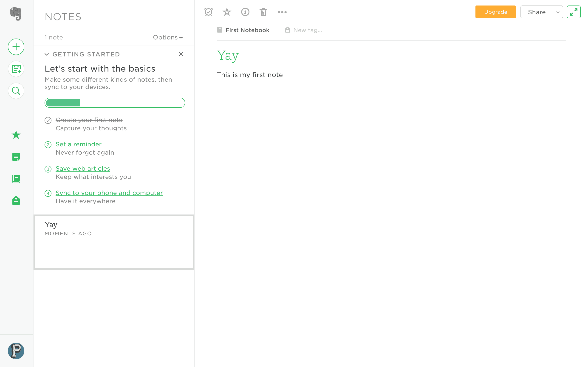Click the getting started progress bar
Image resolution: width=588 pixels, height=367 pixels.
115,103
